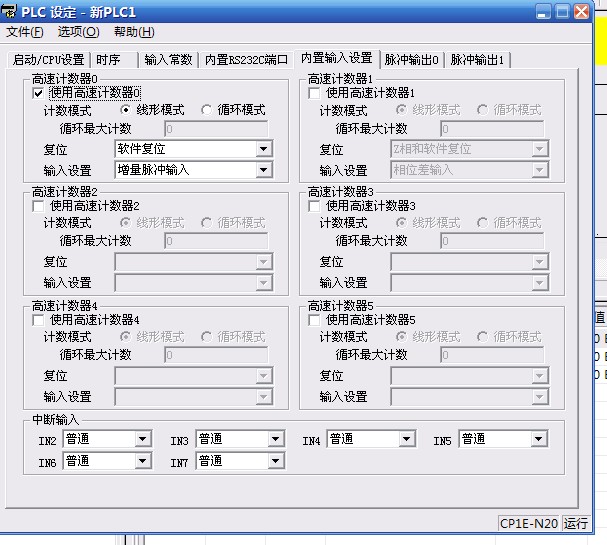The height and width of the screenshot is (545, 607).
Task: Enable 使用高速计数器1 checkbox
Action: pos(315,94)
